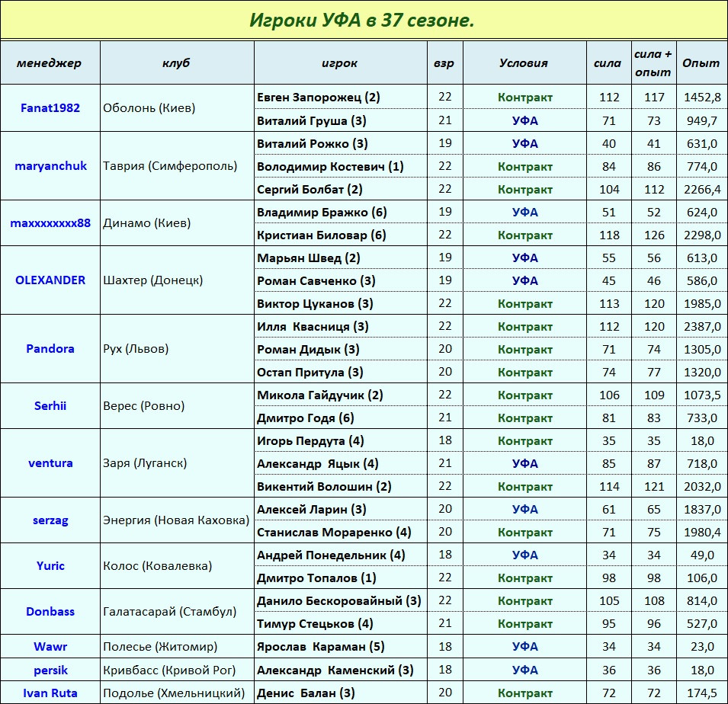Viewport: 728px width, 704px height.
Task: Click player 'Тимур Стецьков (4)'
Action: click(x=316, y=624)
